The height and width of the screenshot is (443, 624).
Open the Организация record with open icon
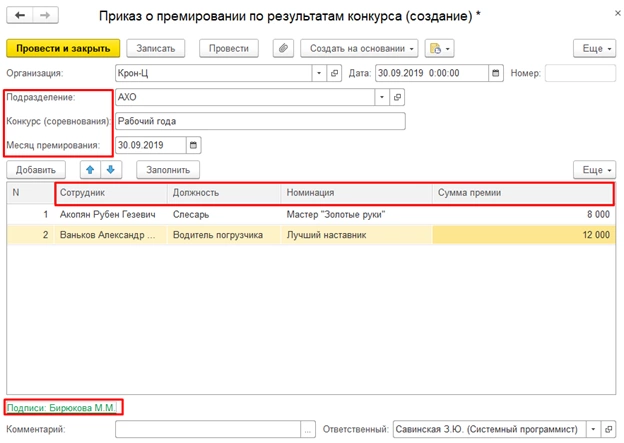click(x=334, y=73)
